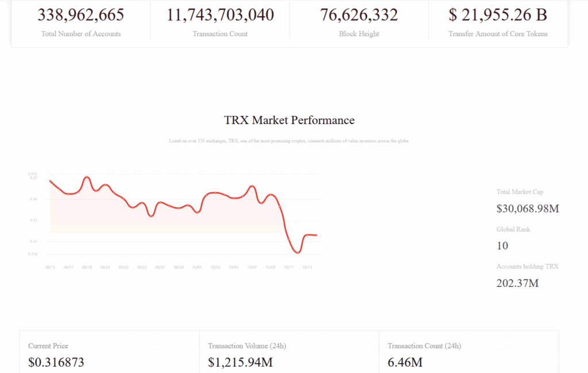Click the Accounts holding TRX value 202.37M
The height and width of the screenshot is (373, 588).
click(x=517, y=283)
